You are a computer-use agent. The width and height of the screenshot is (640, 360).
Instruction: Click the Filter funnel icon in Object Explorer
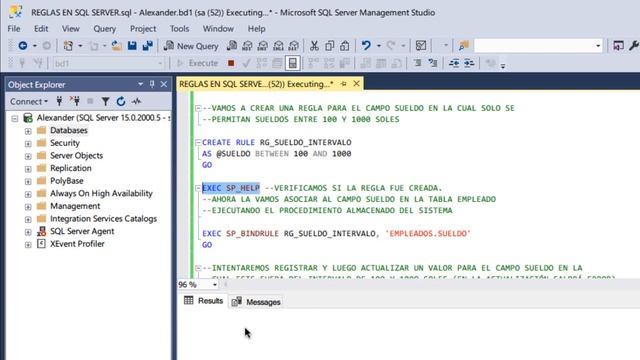105,101
